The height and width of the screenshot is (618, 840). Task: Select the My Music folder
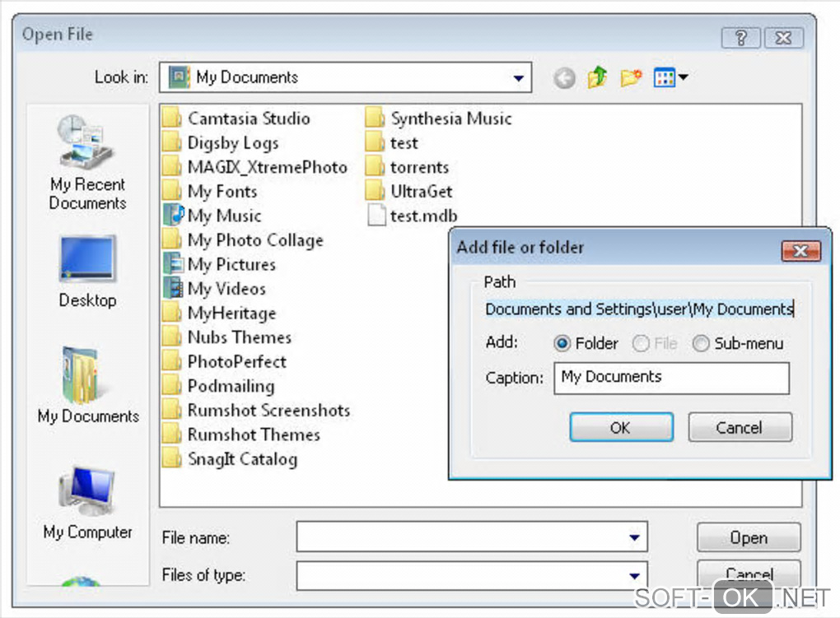pos(223,216)
